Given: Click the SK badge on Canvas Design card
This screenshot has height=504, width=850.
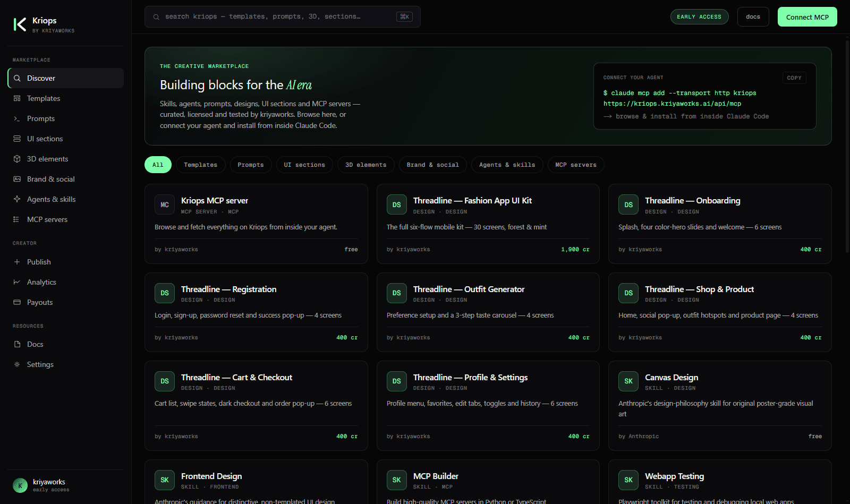Looking at the screenshot, I should (628, 381).
